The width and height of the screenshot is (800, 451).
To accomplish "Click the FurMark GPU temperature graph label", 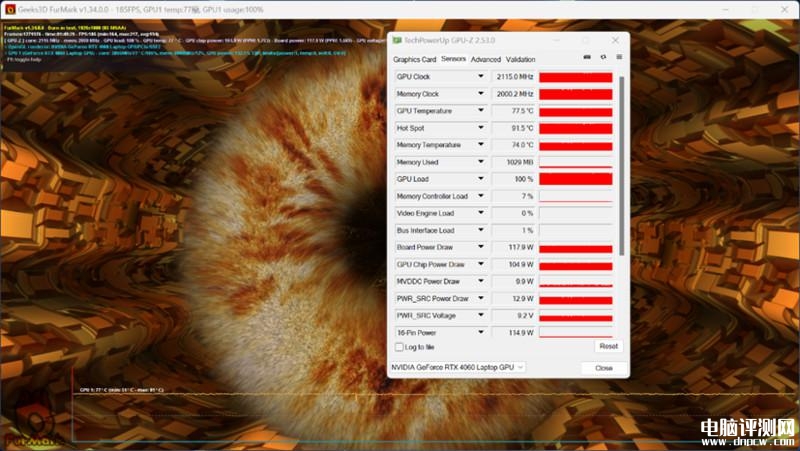I will point(121,390).
